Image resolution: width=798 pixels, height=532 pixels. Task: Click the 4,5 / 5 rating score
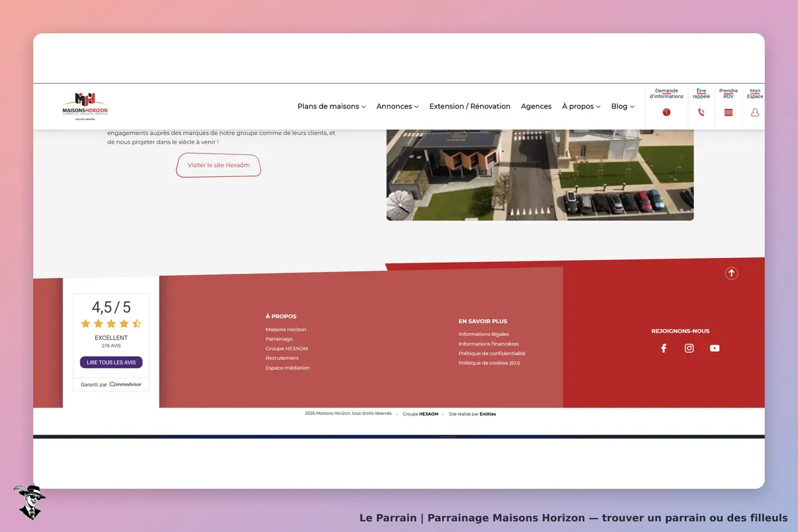[111, 307]
